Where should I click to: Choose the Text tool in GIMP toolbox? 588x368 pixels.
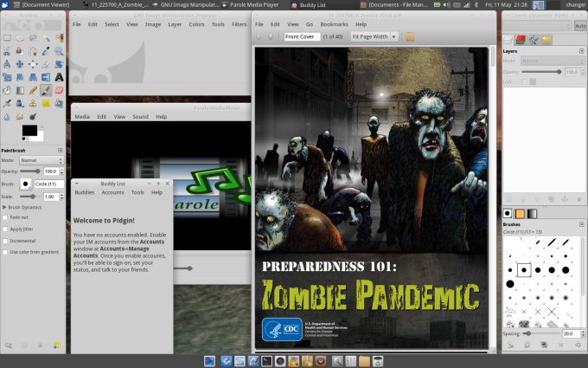coord(59,76)
